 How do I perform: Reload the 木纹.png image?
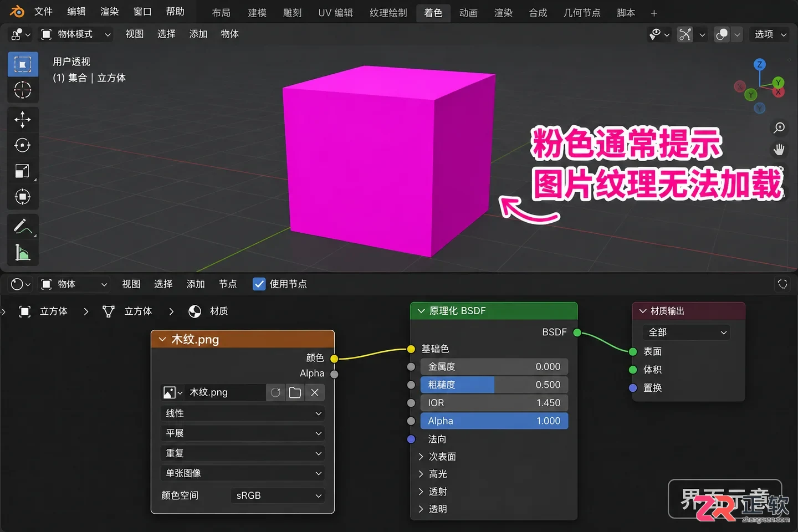[275, 392]
